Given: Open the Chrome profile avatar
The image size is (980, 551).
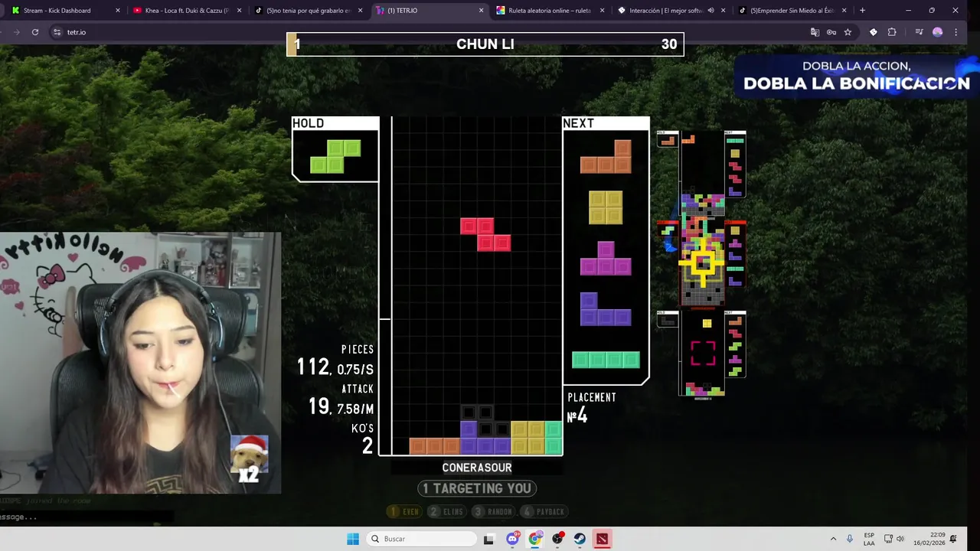Looking at the screenshot, I should point(938,32).
